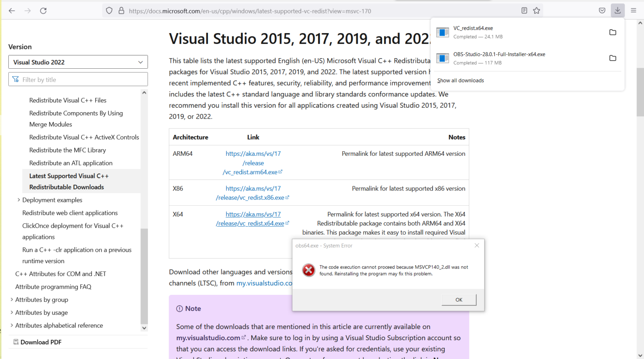This screenshot has width=644, height=359.
Task: Click the main page scrollbar thumb
Action: 640,92
